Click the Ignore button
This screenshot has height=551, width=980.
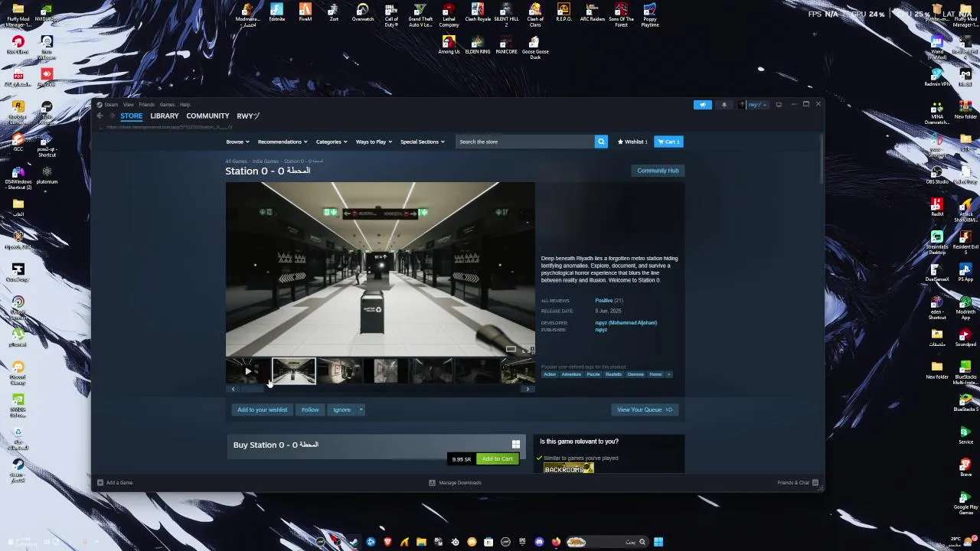(x=341, y=409)
